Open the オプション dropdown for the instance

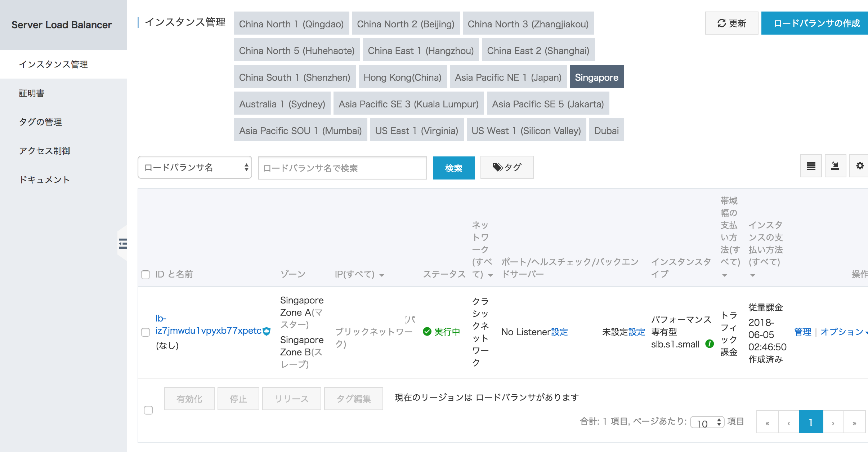(x=844, y=332)
